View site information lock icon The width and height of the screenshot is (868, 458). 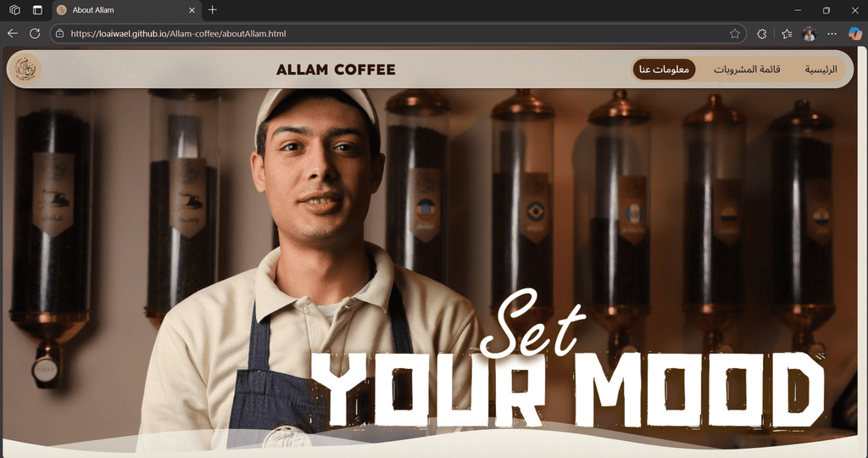tap(60, 34)
